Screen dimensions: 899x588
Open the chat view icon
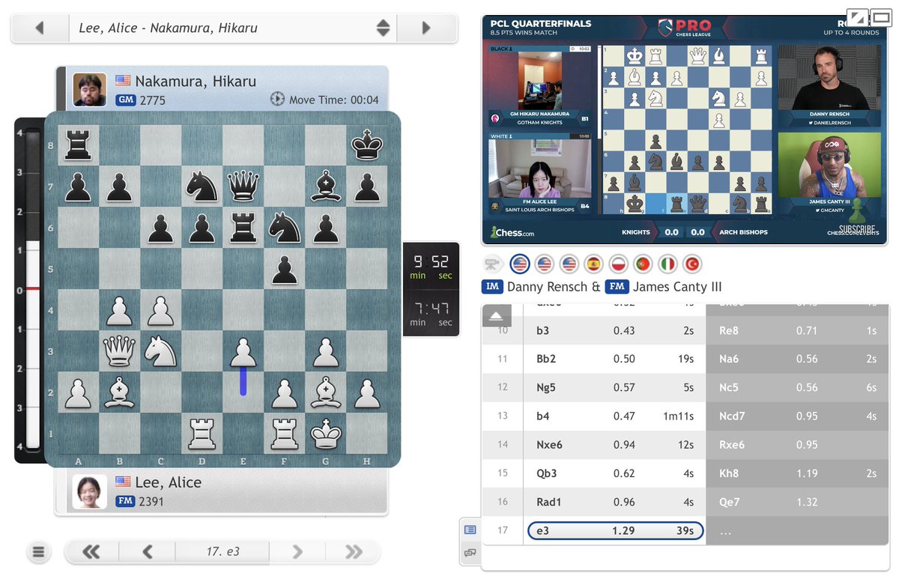(x=470, y=553)
